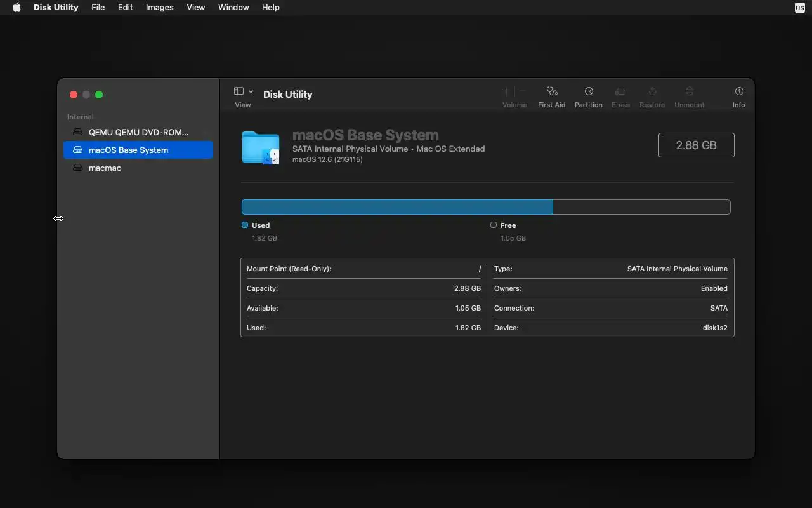Viewport: 812px width, 508px height.
Task: Click the 'Mount Point (Read-Only):' label
Action: [289, 269]
